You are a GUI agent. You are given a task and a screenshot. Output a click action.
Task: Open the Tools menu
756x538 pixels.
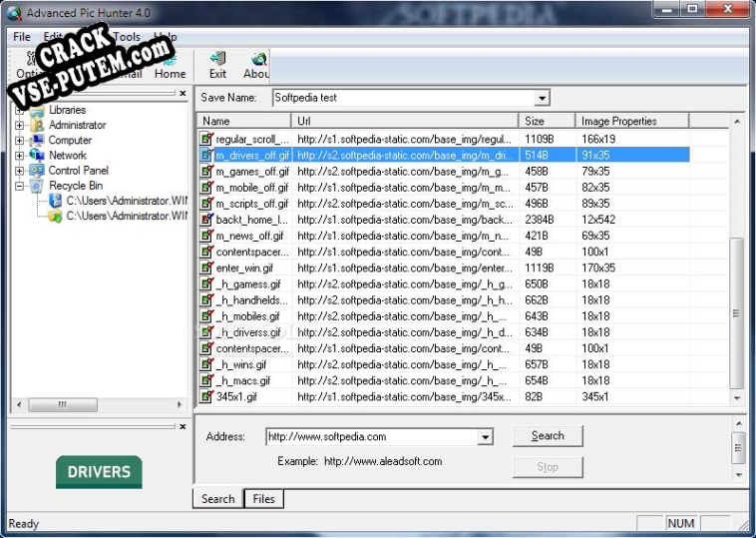pos(127,37)
